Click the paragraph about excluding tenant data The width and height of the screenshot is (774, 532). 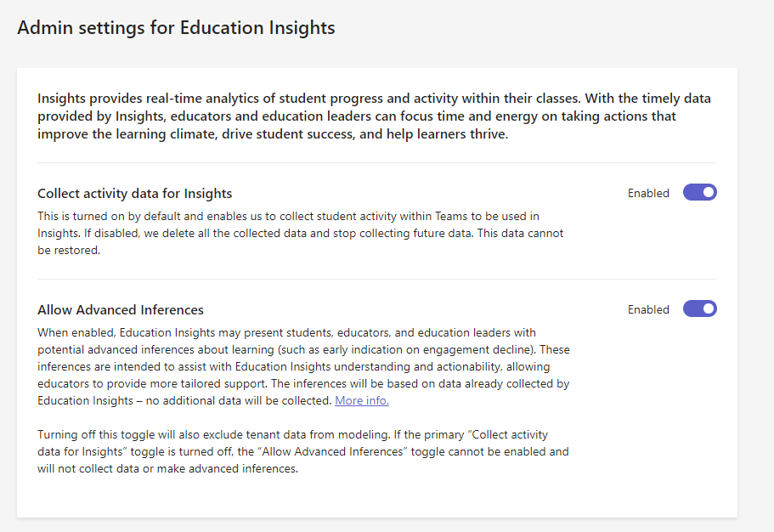[302, 451]
